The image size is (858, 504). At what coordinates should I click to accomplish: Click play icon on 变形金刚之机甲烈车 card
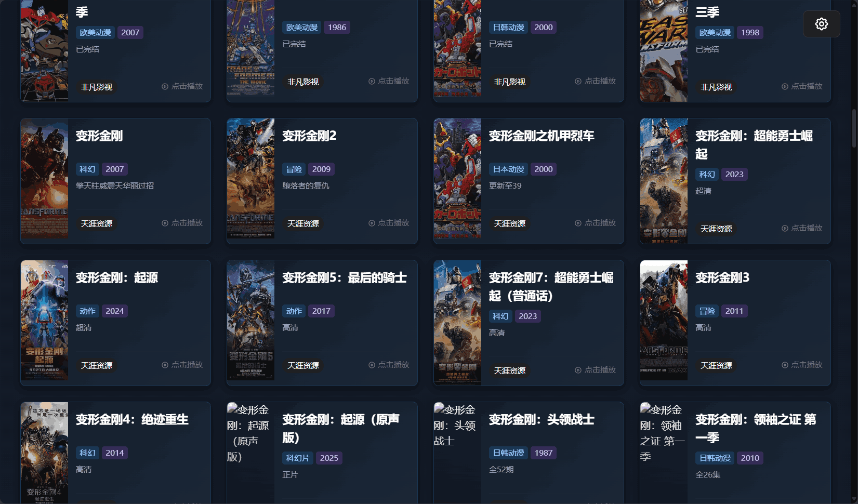coord(578,223)
